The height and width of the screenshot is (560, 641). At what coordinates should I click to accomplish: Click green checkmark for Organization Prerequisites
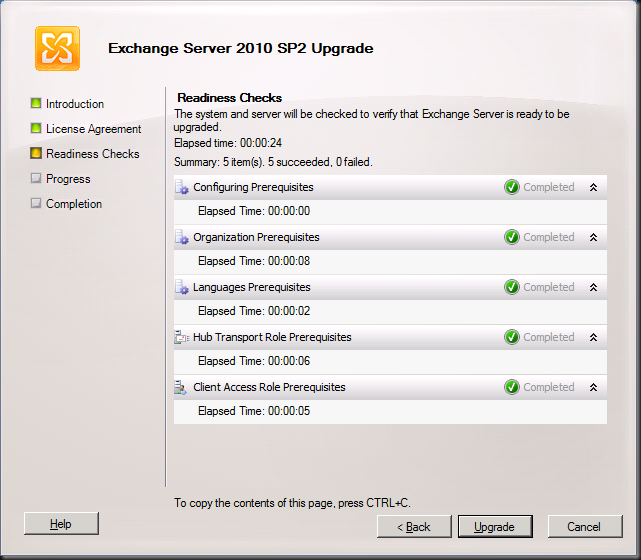(x=512, y=237)
